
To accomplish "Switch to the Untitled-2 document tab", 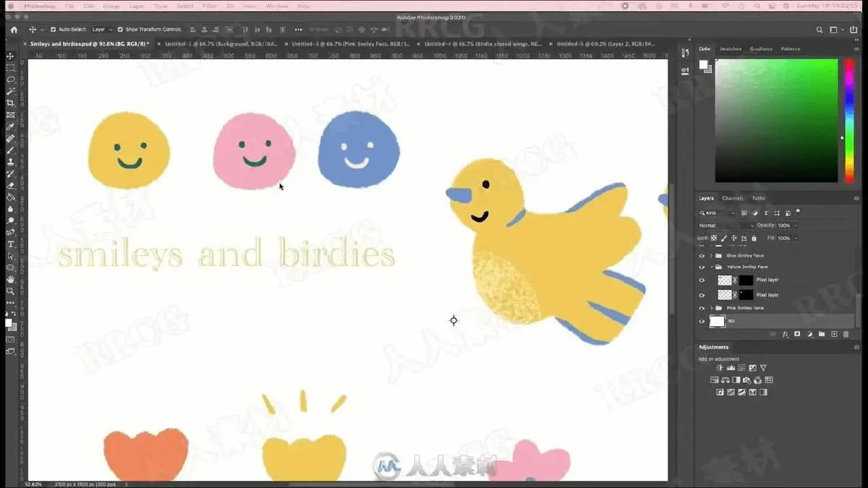I will (x=221, y=43).
